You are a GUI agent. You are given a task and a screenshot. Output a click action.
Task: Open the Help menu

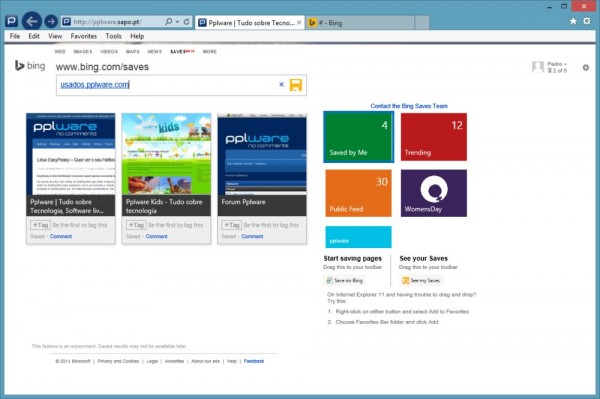click(137, 36)
